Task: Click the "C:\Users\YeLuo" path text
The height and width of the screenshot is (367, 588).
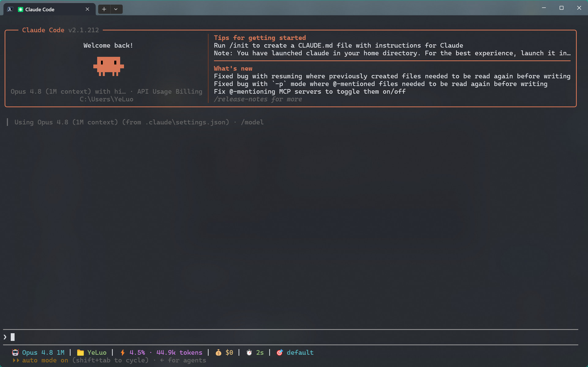Action: coord(107,99)
